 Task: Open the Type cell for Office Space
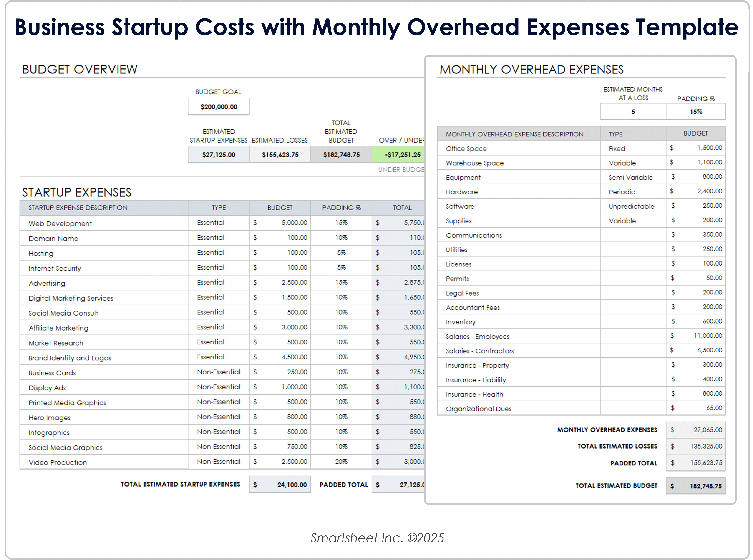coord(633,148)
